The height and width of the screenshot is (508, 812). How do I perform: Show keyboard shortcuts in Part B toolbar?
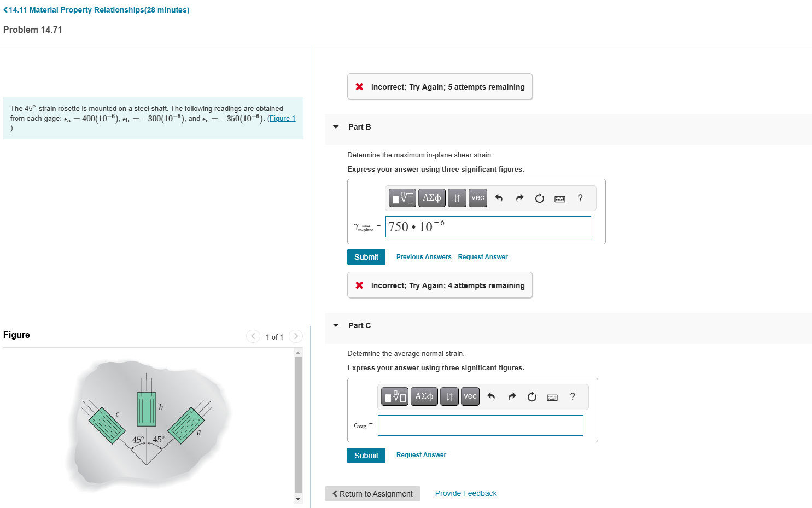coord(560,198)
